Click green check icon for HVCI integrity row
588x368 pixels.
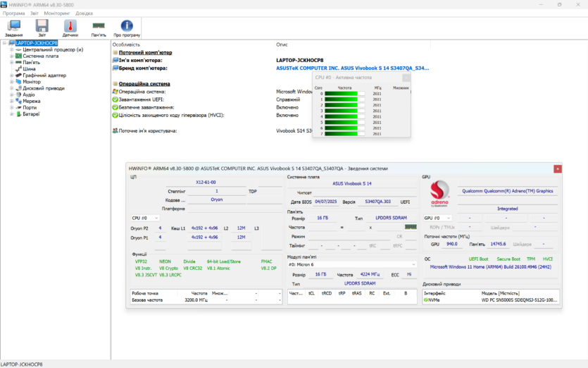(x=115, y=116)
